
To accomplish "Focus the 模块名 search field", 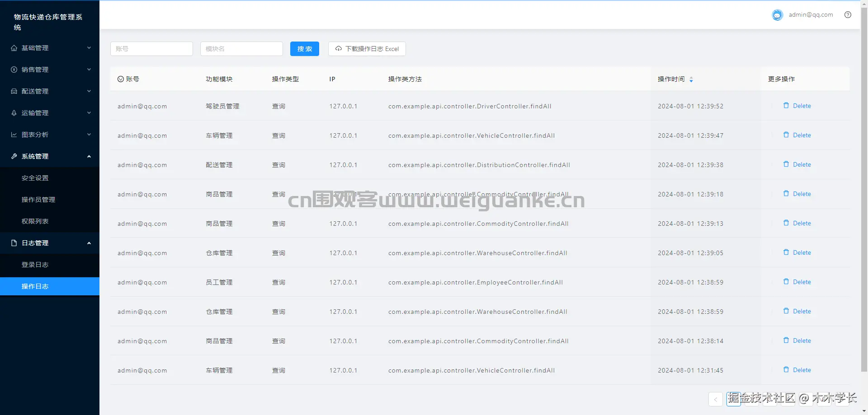I will point(241,49).
